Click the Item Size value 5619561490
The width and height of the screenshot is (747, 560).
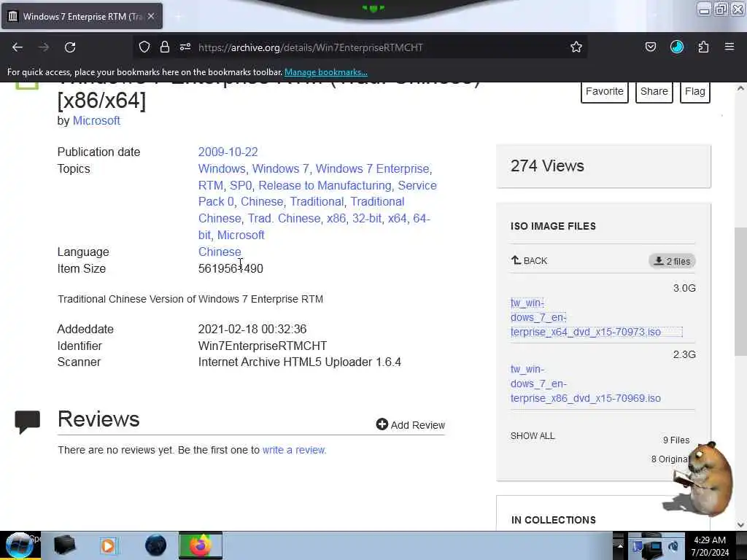click(x=231, y=268)
